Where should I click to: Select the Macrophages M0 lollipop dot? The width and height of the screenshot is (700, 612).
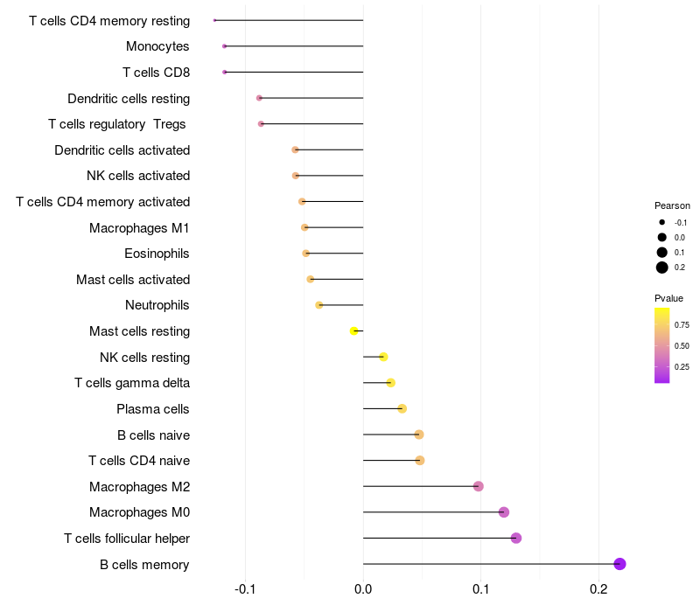pyautogui.click(x=503, y=512)
